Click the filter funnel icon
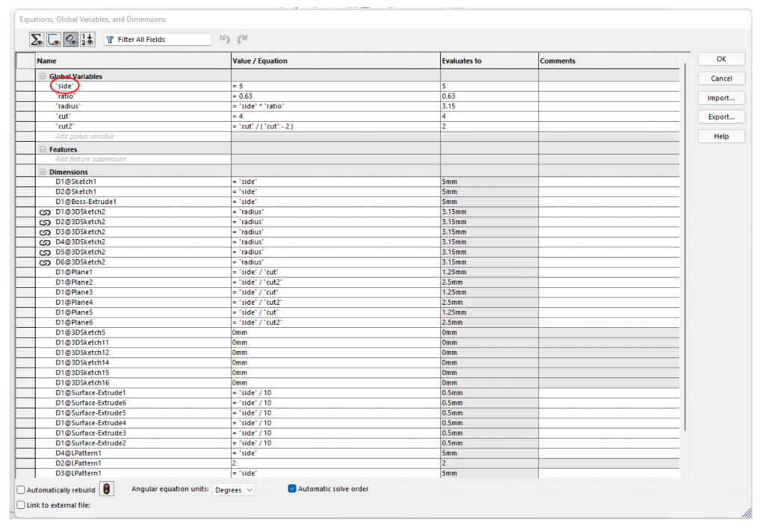 pyautogui.click(x=111, y=40)
